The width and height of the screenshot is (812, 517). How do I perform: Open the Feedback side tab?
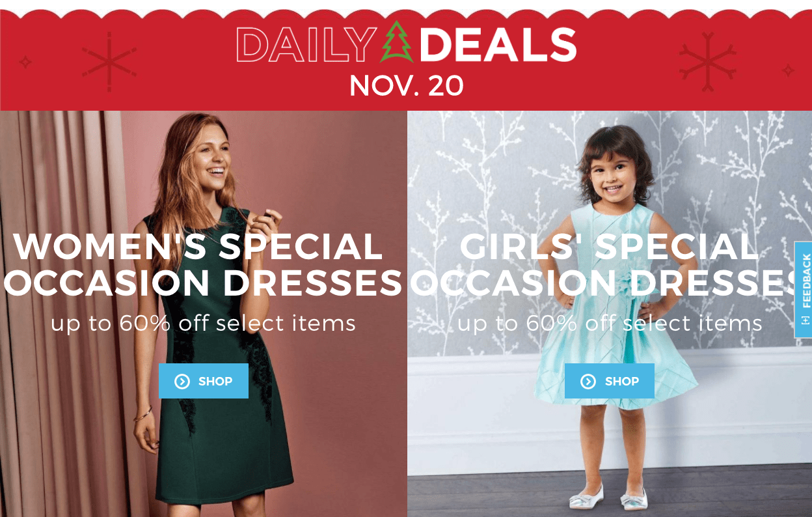pos(804,290)
